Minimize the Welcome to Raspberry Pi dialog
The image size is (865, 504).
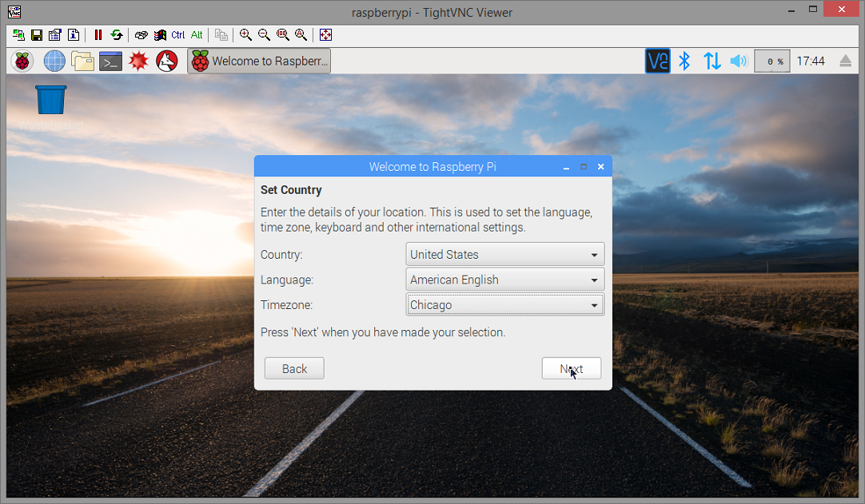coord(566,166)
